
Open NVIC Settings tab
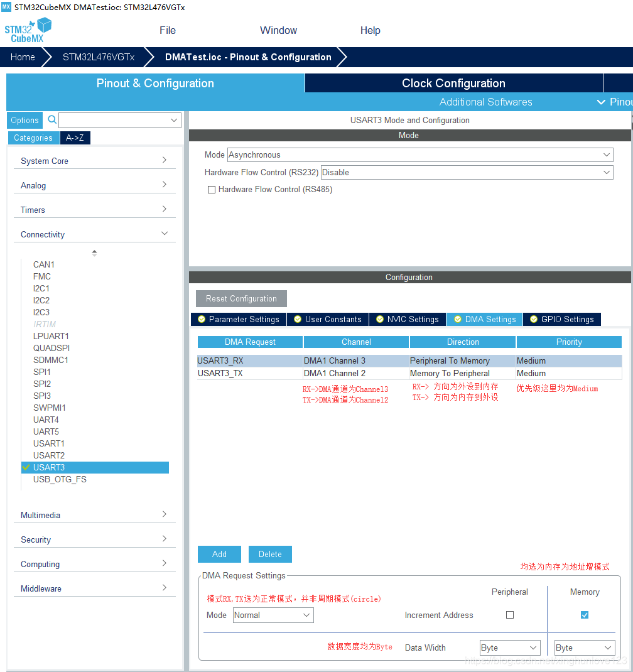(408, 319)
